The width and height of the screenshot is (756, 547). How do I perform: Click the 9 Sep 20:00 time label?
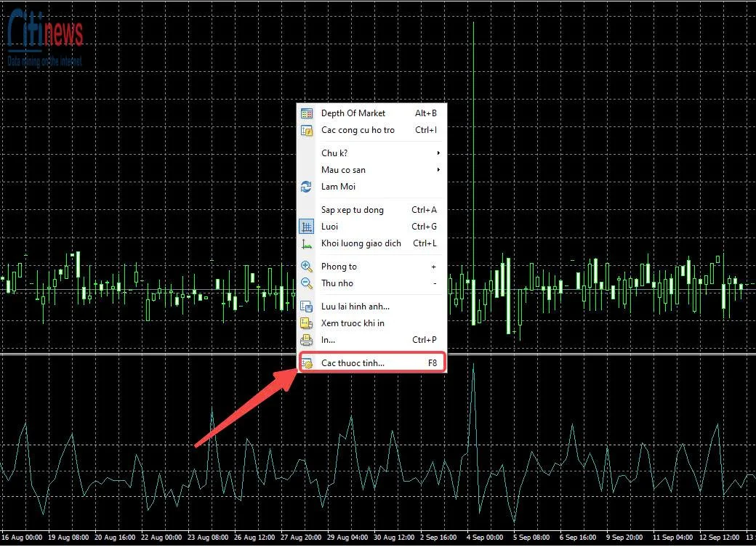(624, 538)
